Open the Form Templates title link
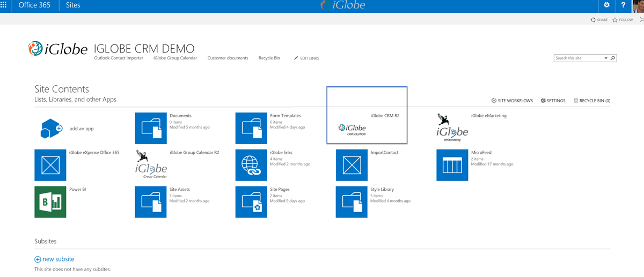The height and width of the screenshot is (277, 644). tap(286, 116)
